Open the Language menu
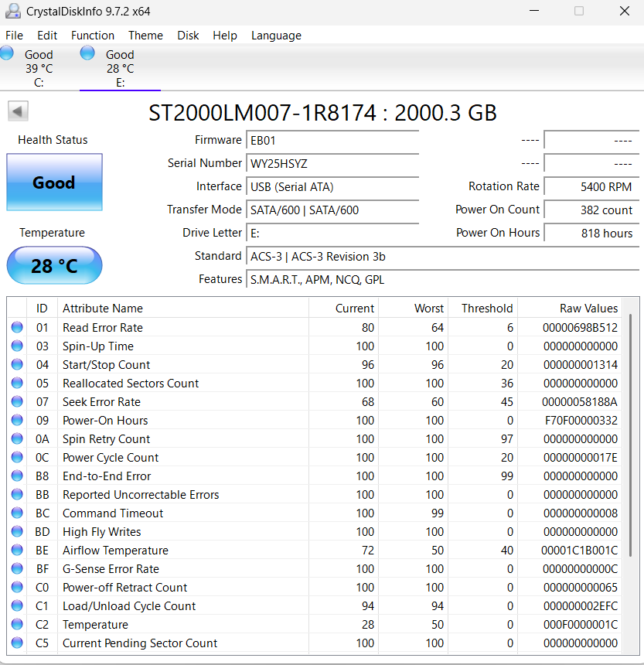Image resolution: width=644 pixels, height=665 pixels. tap(276, 36)
